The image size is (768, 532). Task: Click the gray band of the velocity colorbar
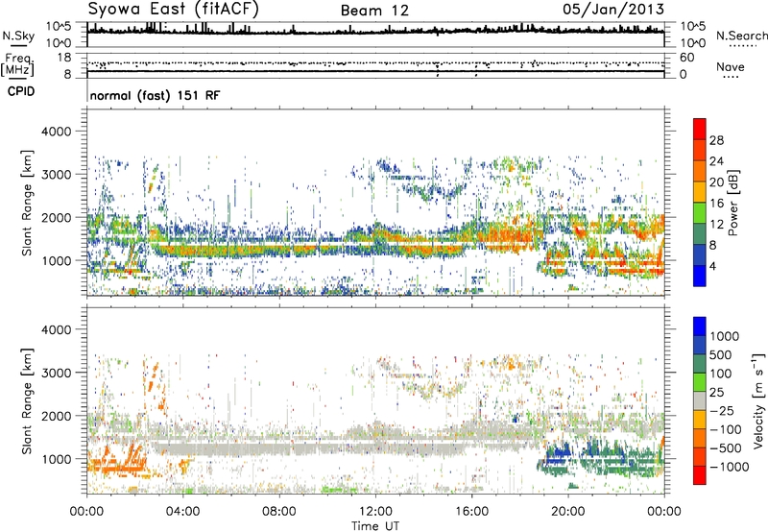tap(700, 401)
